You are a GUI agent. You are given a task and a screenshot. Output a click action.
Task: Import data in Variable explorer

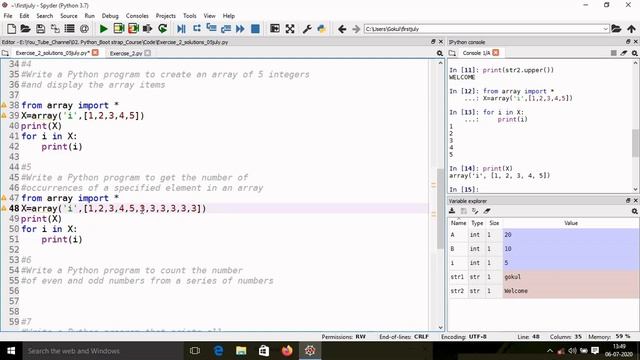click(x=452, y=211)
